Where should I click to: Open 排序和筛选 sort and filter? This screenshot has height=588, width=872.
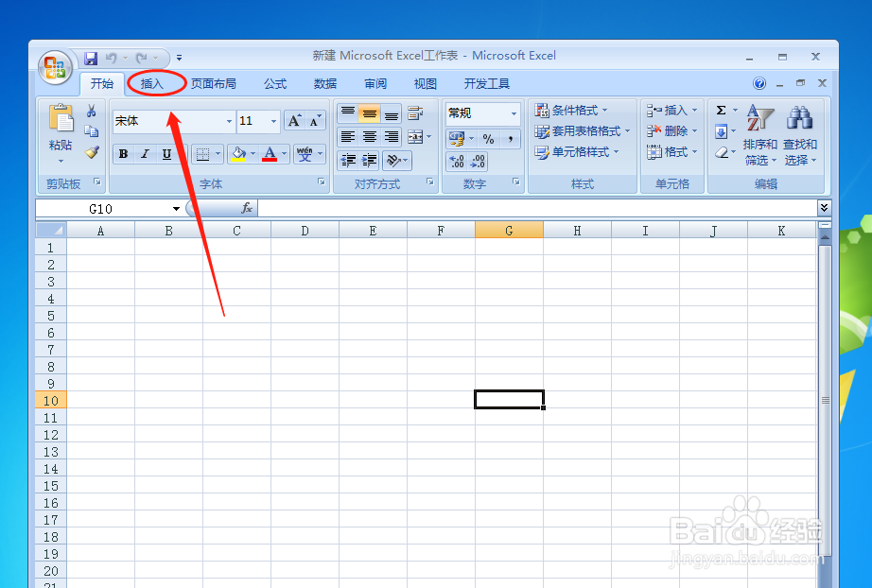point(760,135)
